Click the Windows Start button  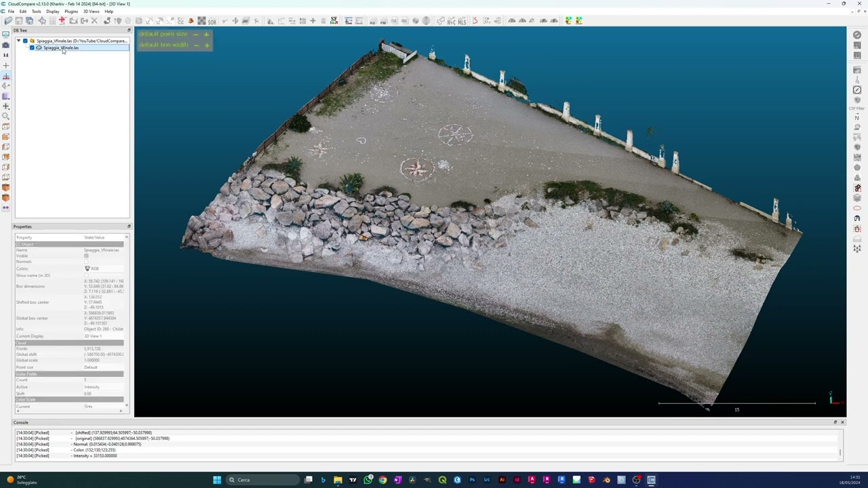[217, 480]
